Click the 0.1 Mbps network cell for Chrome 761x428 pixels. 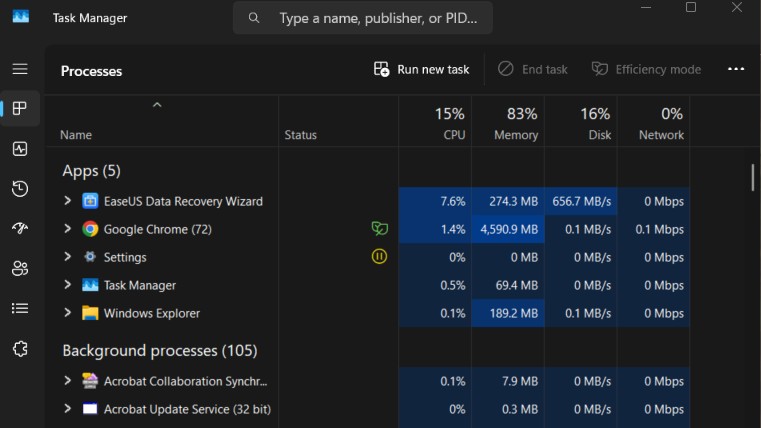[654, 229]
